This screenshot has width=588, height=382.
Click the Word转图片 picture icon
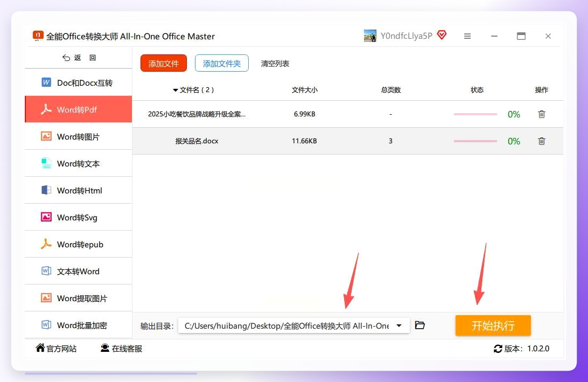tap(46, 136)
